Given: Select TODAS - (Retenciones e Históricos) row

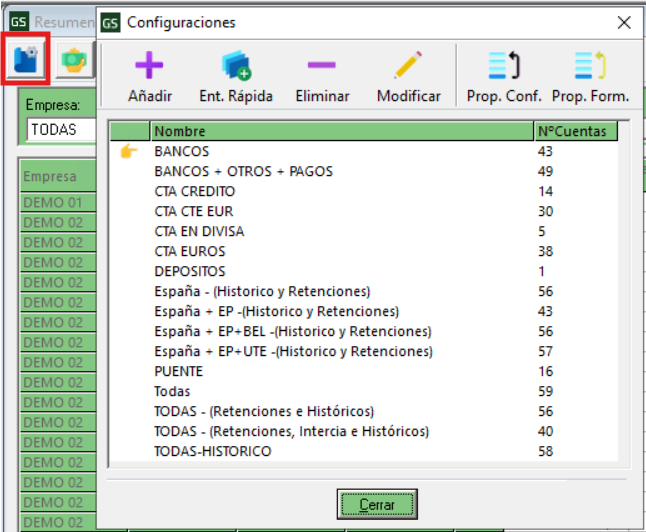Looking at the screenshot, I should (x=364, y=411).
